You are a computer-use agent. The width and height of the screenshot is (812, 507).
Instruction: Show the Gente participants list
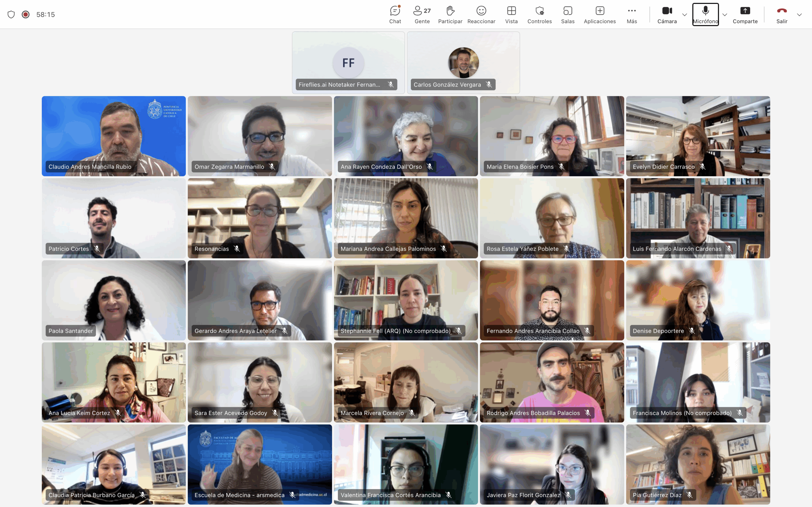pyautogui.click(x=422, y=15)
